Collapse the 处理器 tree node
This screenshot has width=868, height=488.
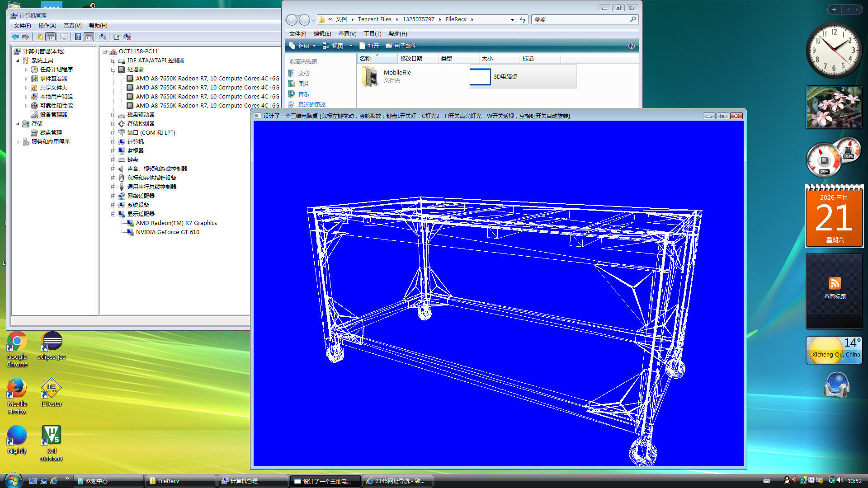(x=113, y=70)
